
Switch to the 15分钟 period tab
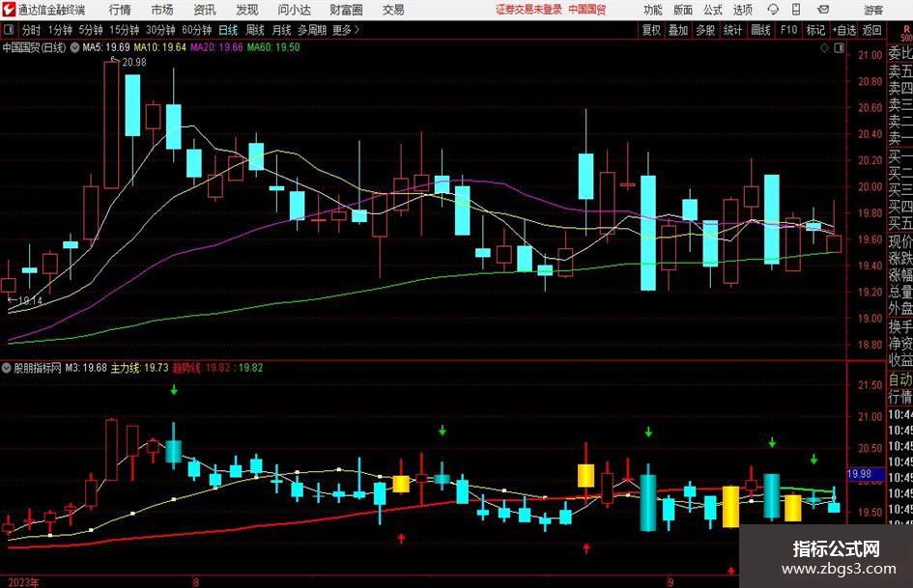click(x=124, y=30)
